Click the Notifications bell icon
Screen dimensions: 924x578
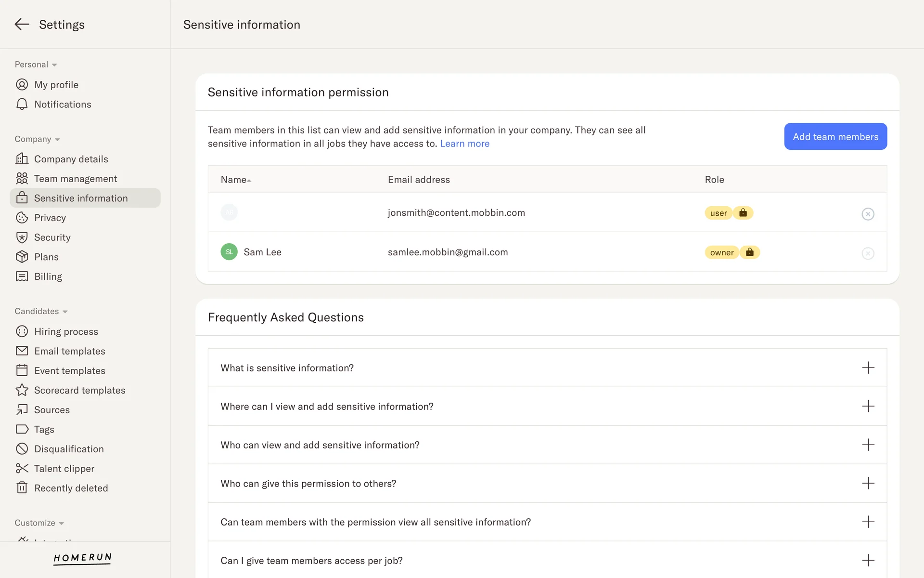22,105
